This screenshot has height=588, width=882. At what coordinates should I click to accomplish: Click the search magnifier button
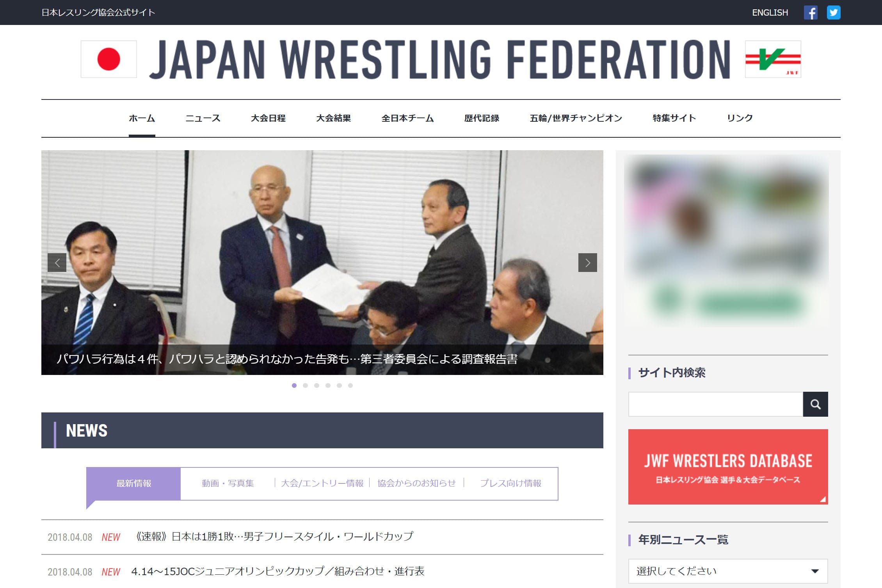click(x=815, y=404)
